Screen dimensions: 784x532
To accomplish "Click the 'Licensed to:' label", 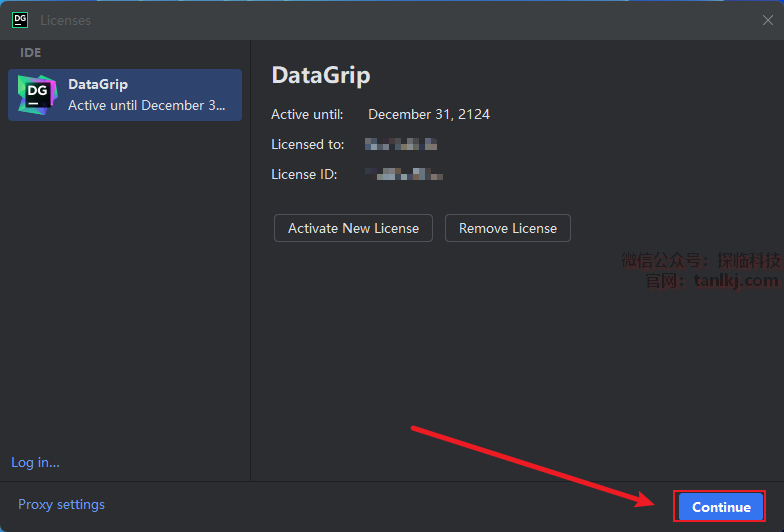I will coord(308,144).
